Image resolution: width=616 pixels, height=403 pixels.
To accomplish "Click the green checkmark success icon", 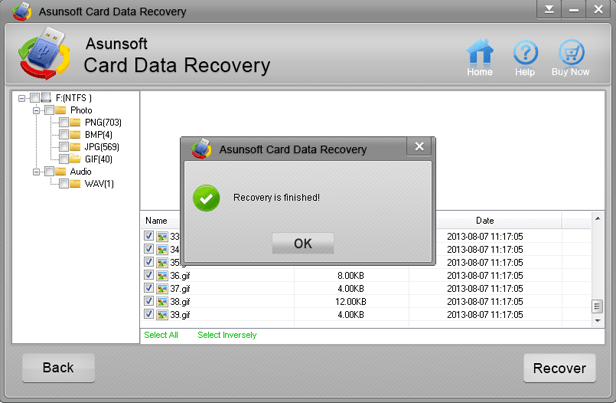I will [x=206, y=198].
